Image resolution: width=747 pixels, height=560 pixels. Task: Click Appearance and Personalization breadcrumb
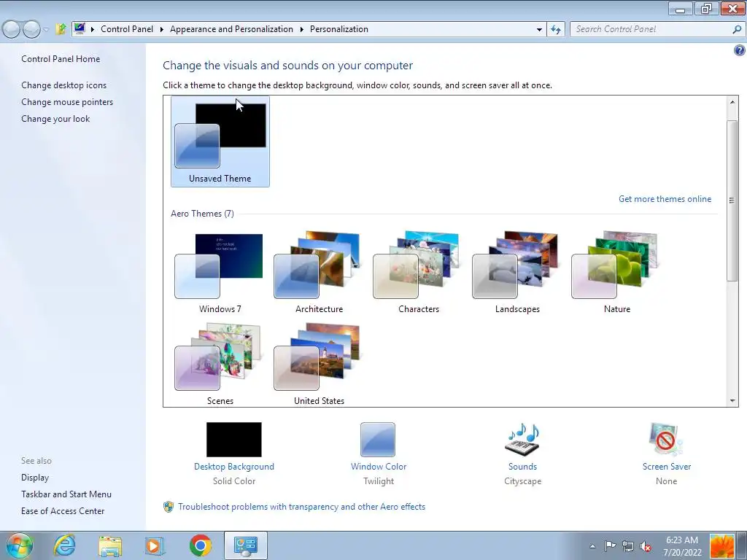pyautogui.click(x=231, y=29)
